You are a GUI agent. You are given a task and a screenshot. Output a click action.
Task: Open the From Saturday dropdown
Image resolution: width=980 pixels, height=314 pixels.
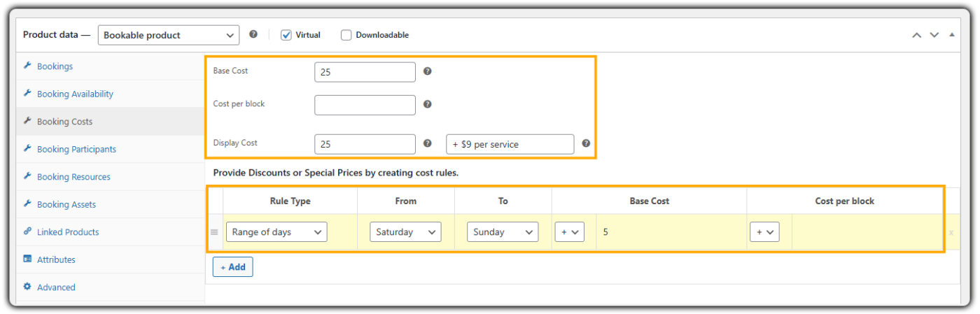pyautogui.click(x=405, y=232)
